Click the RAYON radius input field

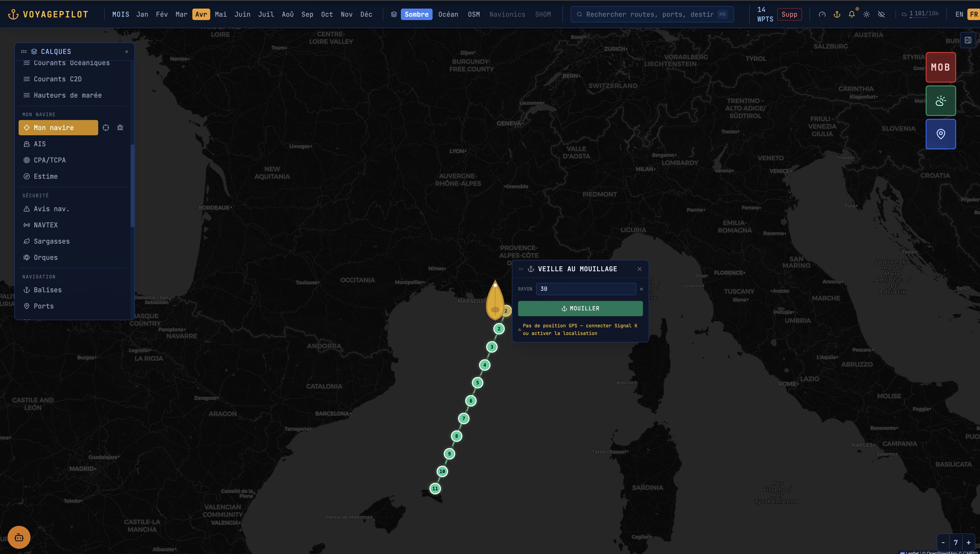(x=586, y=289)
